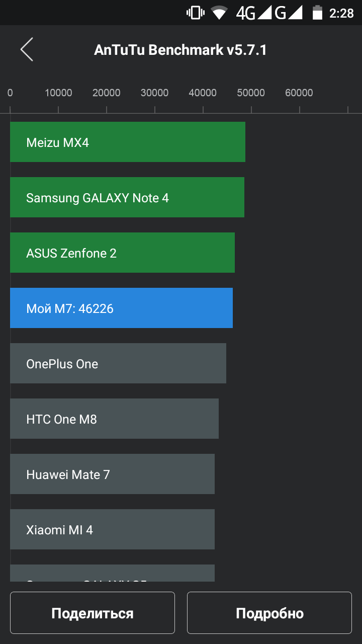The image size is (362, 644).
Task: Choose the OnePlus One score bar
Action: coord(118,363)
